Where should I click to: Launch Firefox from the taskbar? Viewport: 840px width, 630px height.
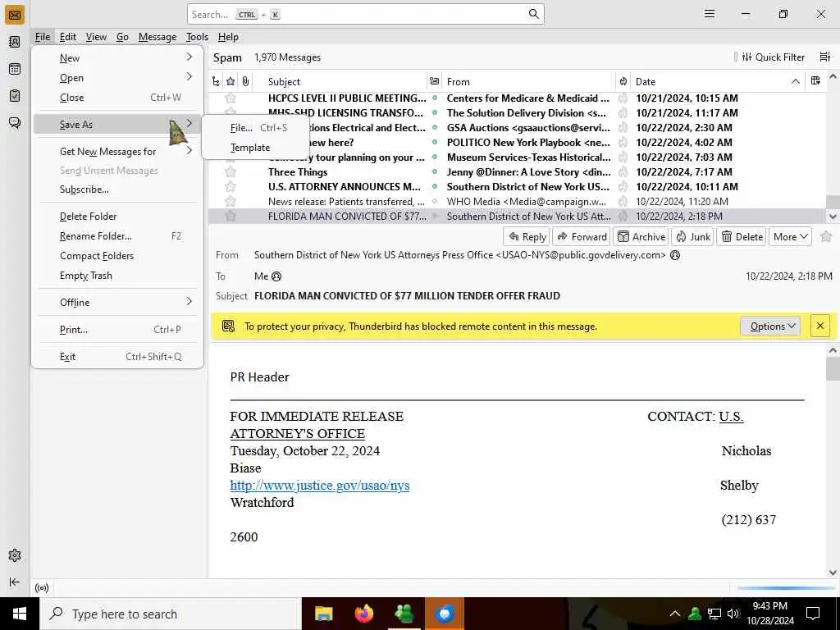tap(364, 614)
